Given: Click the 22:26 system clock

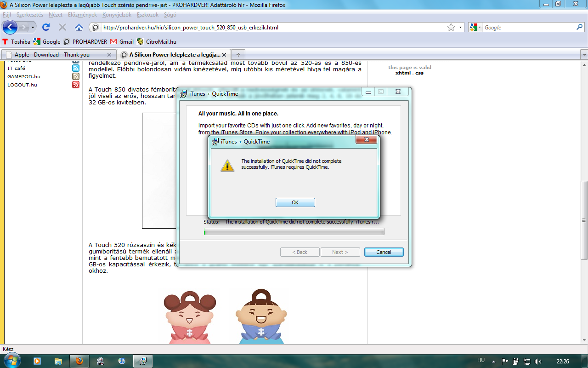Looking at the screenshot, I should click(563, 361).
